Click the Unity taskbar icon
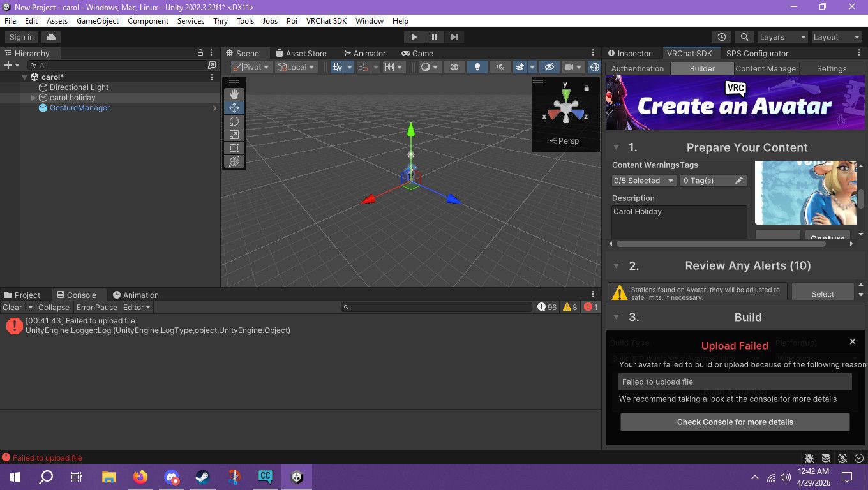The height and width of the screenshot is (490, 868). pos(297,477)
